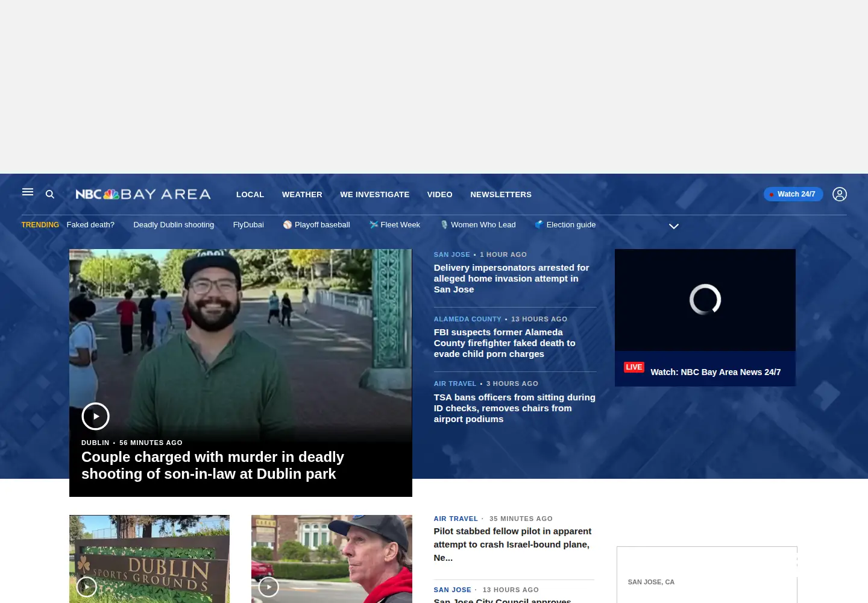Play video of man in black cap
The height and width of the screenshot is (603, 868).
(x=269, y=587)
